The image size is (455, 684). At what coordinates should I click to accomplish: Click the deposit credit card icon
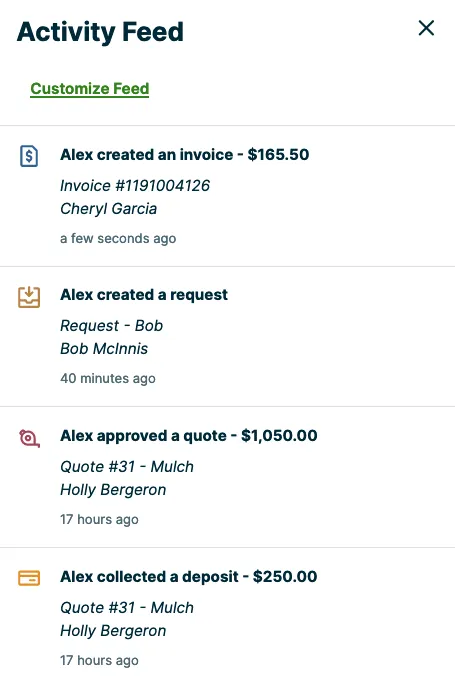tap(29, 578)
